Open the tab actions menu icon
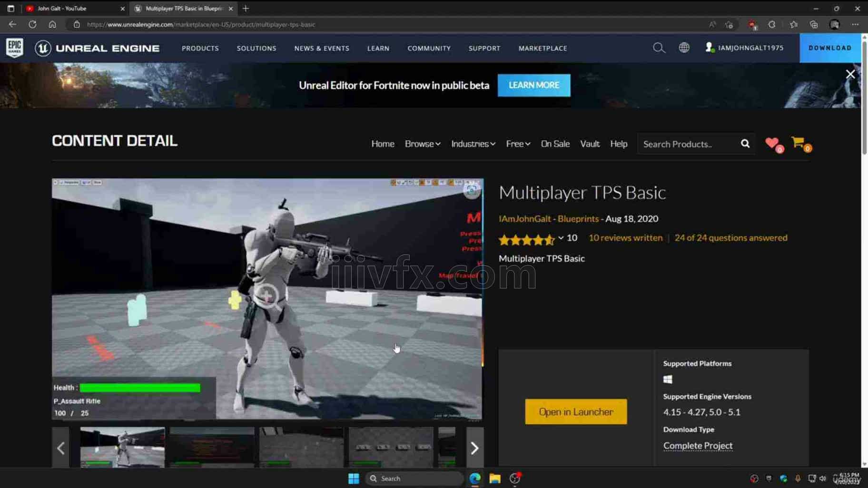The width and height of the screenshot is (868, 488). point(10,9)
